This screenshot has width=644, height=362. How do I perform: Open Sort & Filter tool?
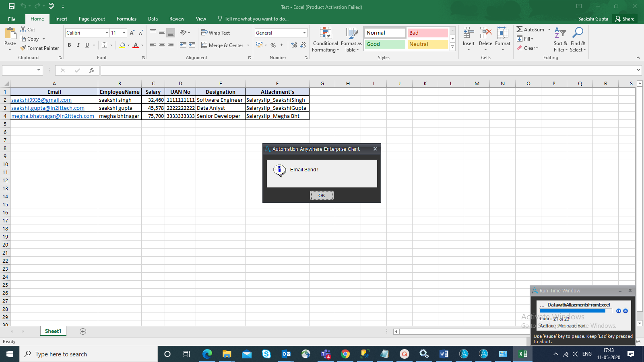click(560, 39)
